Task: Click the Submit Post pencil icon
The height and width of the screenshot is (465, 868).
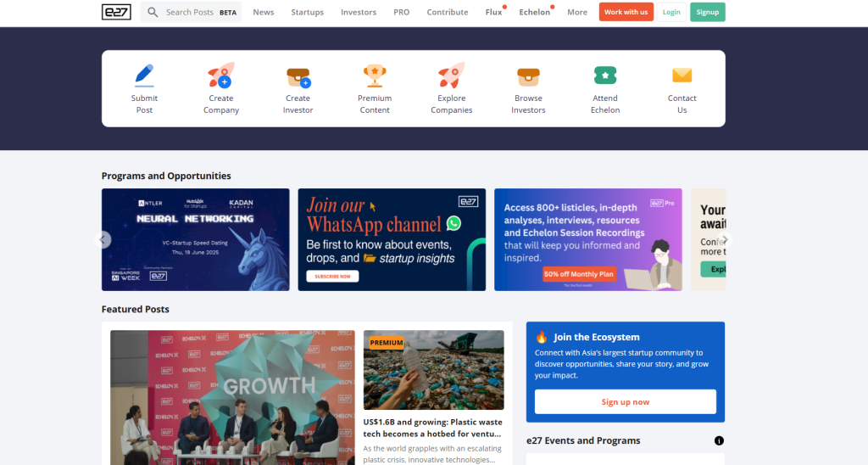Action: [x=144, y=76]
